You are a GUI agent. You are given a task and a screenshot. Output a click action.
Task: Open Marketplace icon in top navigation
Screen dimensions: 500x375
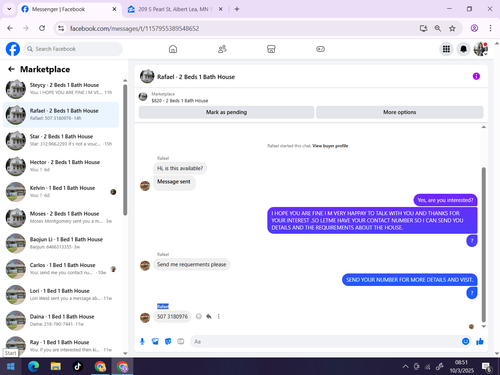pyautogui.click(x=271, y=49)
